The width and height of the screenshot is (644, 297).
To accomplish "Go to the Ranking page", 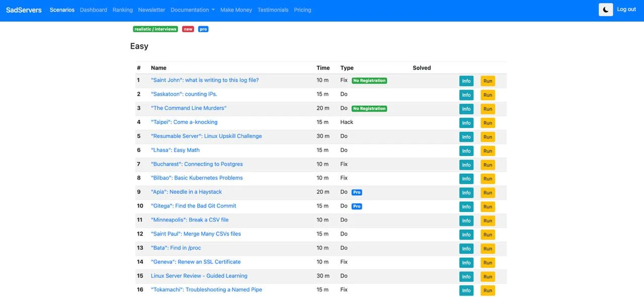I will pos(123,10).
